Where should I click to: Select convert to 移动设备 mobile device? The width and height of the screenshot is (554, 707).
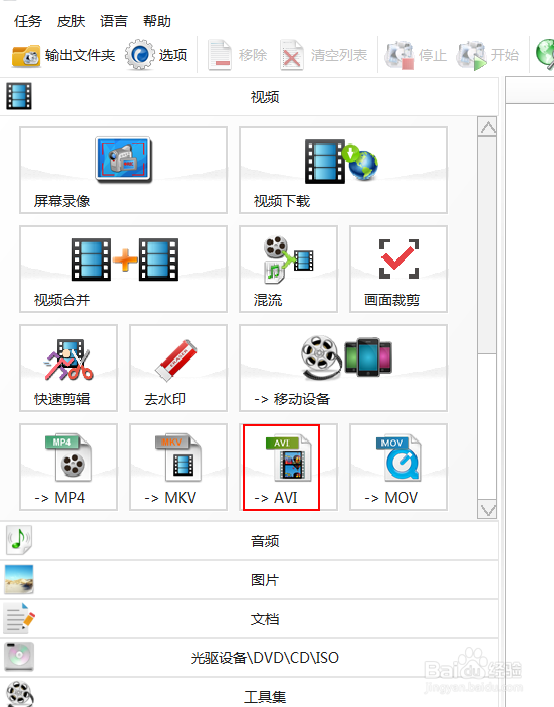click(343, 367)
